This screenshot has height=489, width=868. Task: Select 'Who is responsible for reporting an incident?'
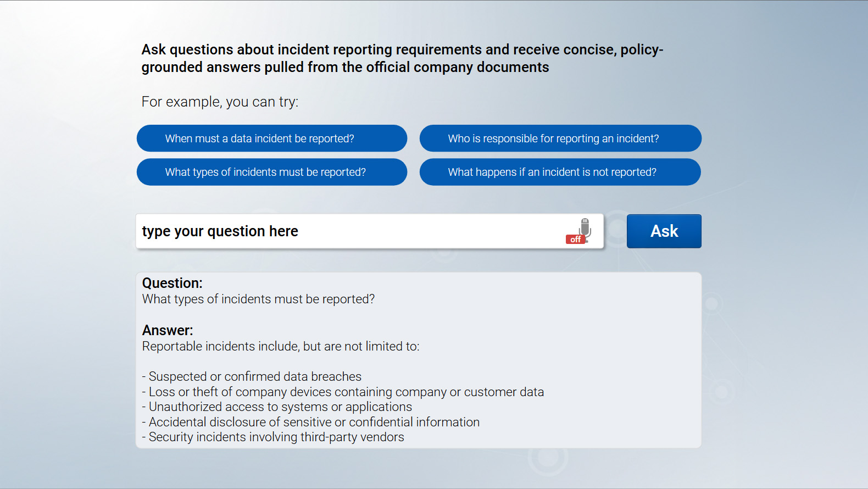tap(560, 138)
